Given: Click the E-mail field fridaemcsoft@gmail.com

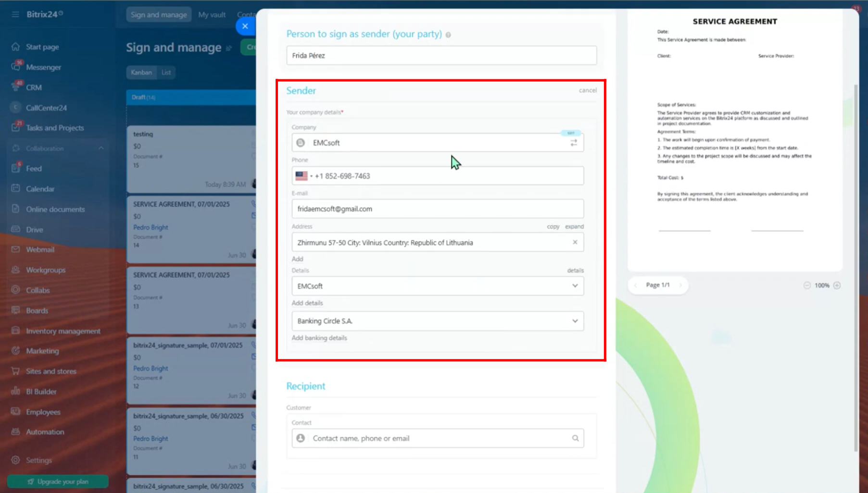Looking at the screenshot, I should click(x=438, y=209).
